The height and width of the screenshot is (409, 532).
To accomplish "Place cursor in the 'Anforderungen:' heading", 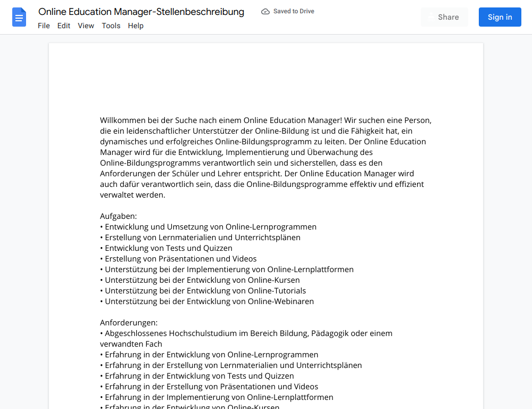I will coord(129,323).
